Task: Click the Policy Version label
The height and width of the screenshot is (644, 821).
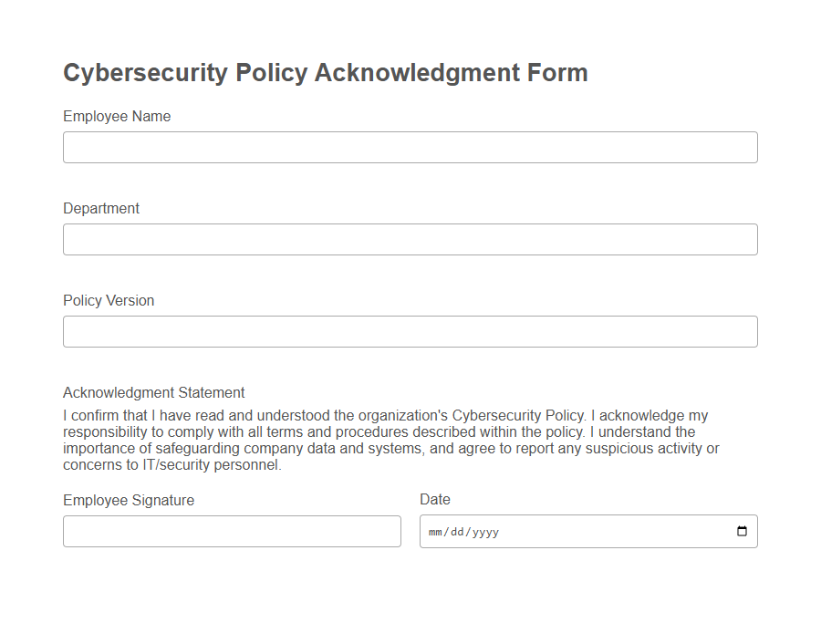Action: point(108,300)
